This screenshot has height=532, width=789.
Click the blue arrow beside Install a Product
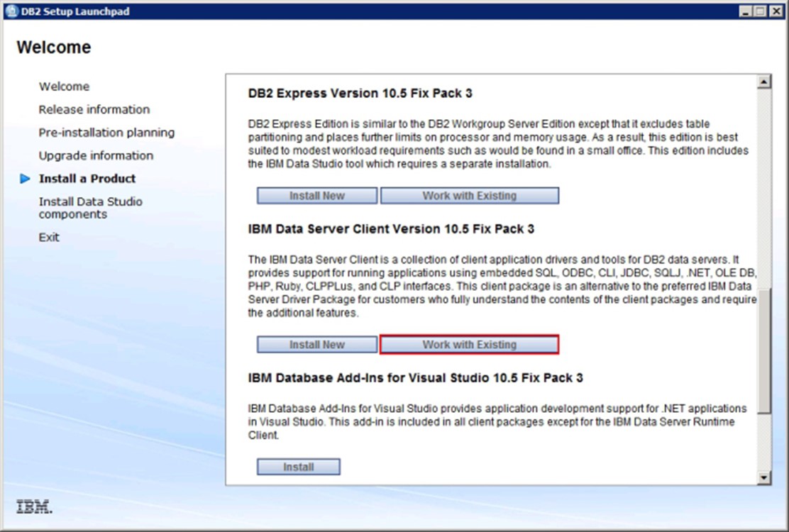coord(26,179)
